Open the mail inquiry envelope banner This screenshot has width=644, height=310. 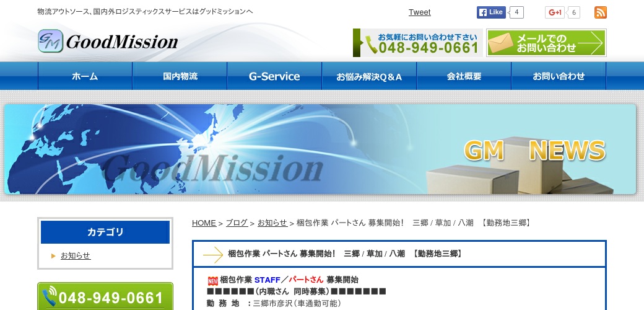[x=546, y=43]
